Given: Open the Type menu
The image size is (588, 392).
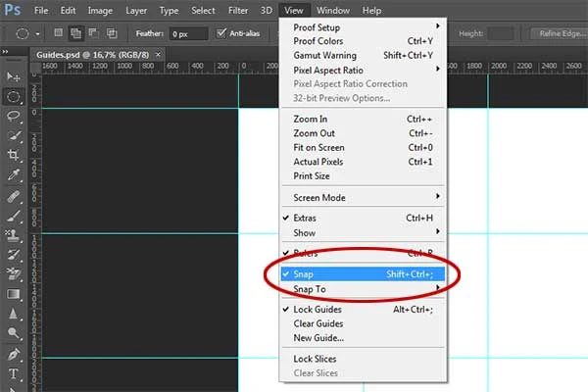Looking at the screenshot, I should click(169, 11).
